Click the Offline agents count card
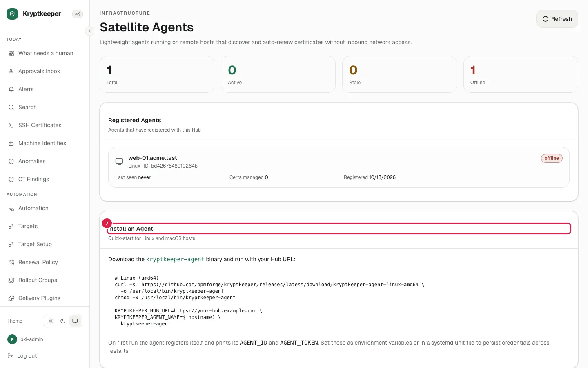 click(x=521, y=74)
